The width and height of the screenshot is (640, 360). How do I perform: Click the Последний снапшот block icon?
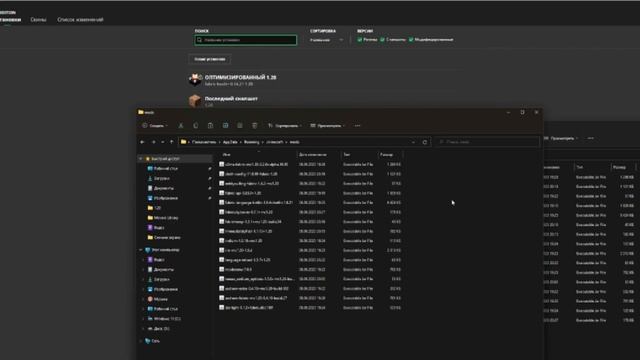tap(195, 101)
